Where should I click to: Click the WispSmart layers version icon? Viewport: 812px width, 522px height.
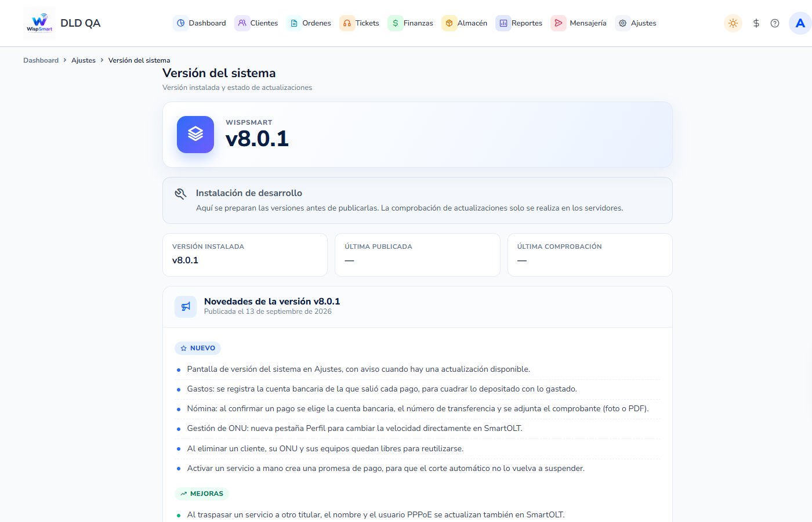[x=195, y=135]
